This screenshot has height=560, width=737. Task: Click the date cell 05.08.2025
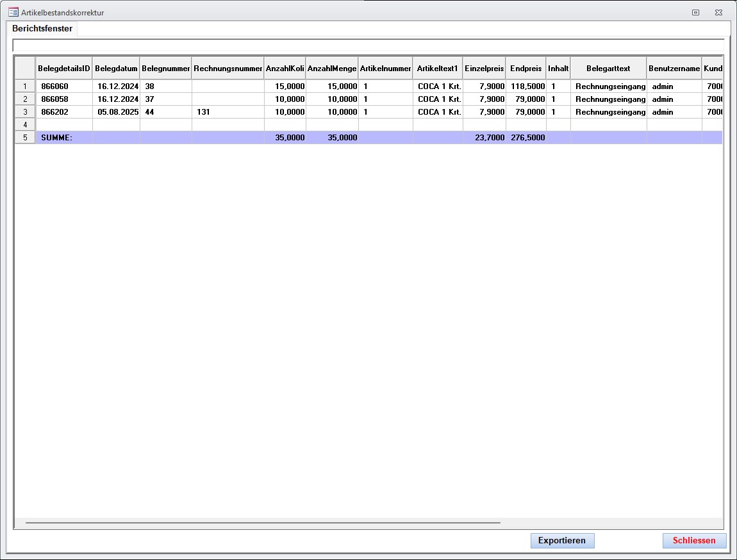tap(116, 112)
